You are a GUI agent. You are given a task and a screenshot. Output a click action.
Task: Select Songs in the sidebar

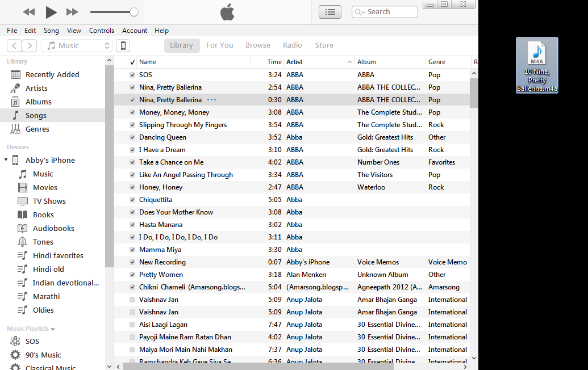tap(52, 115)
